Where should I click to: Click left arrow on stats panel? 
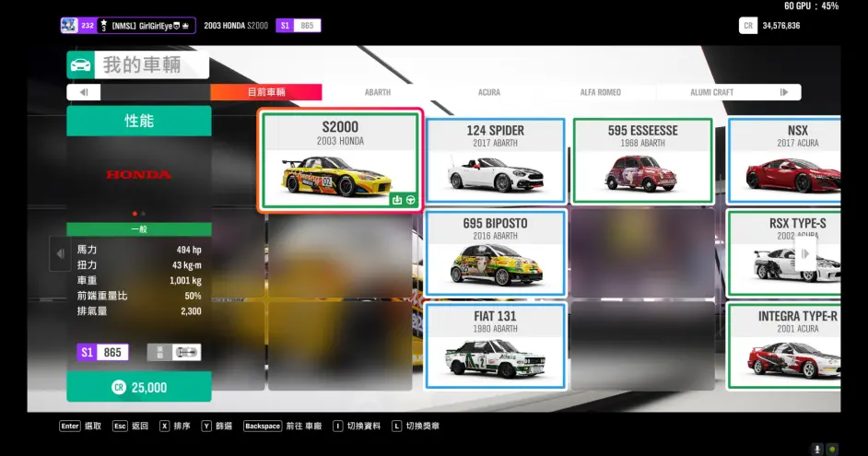[60, 253]
